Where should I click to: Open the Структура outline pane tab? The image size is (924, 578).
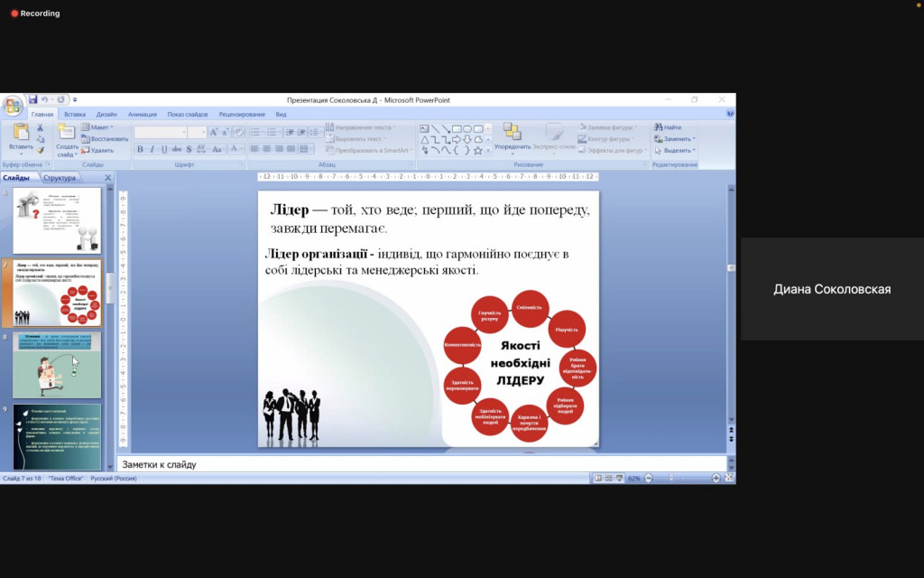coord(59,178)
